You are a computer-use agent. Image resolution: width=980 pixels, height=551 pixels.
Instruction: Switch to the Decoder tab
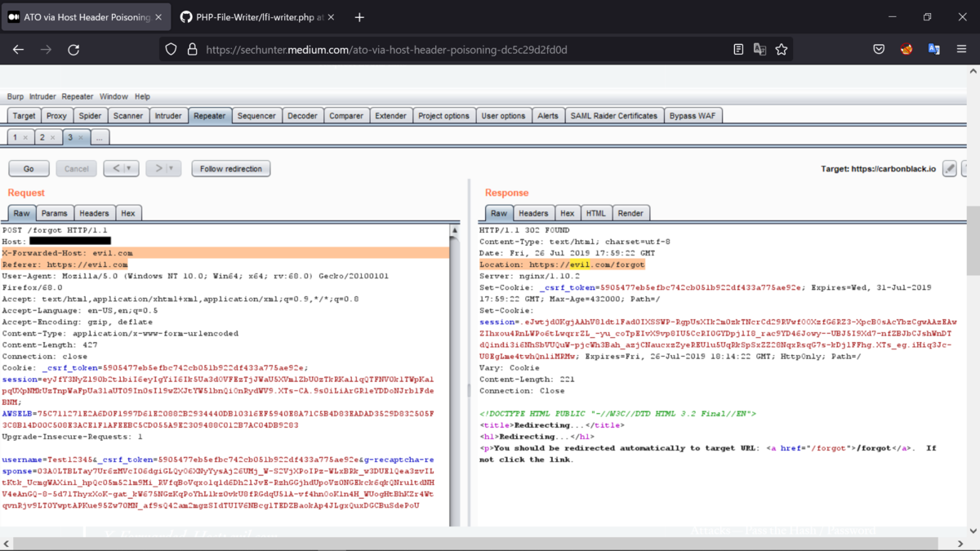pyautogui.click(x=302, y=116)
